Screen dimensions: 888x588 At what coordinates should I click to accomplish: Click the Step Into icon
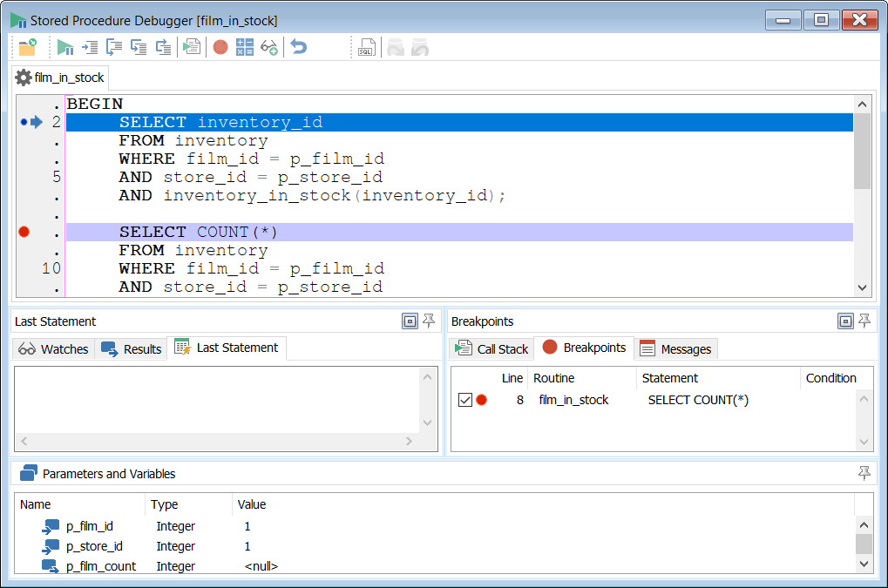114,47
